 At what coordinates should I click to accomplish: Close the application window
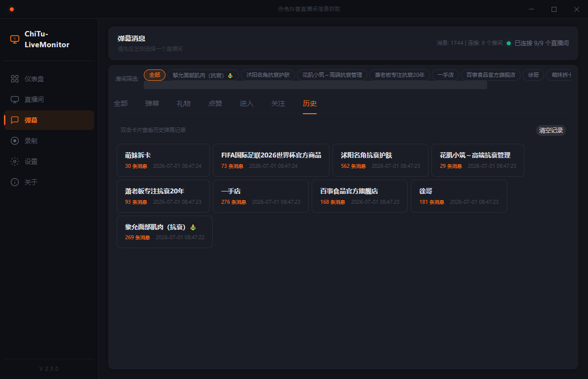point(576,9)
